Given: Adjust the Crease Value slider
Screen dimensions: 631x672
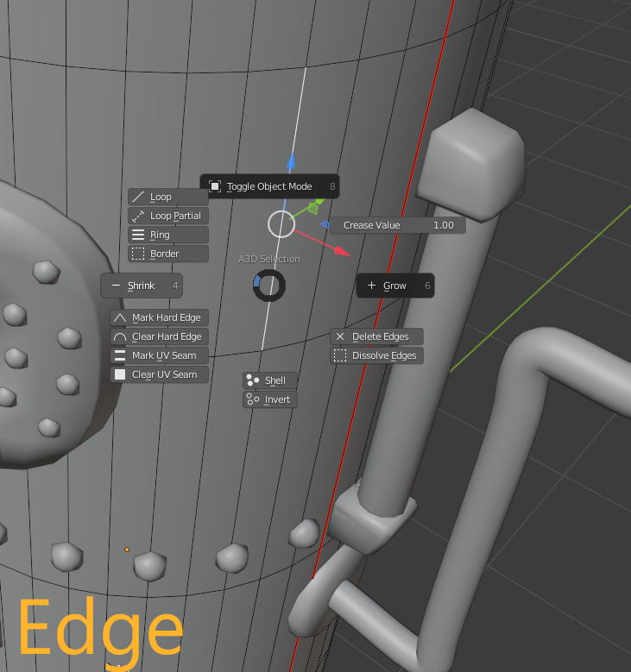Looking at the screenshot, I should [x=398, y=225].
